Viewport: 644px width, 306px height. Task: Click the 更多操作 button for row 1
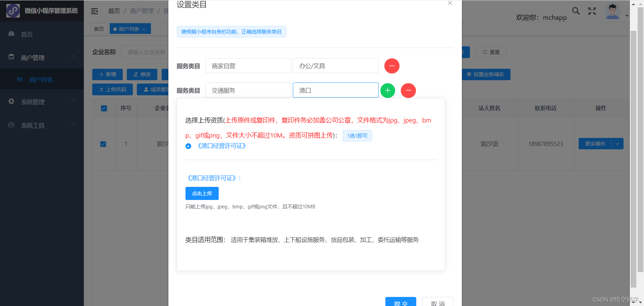[x=595, y=144]
